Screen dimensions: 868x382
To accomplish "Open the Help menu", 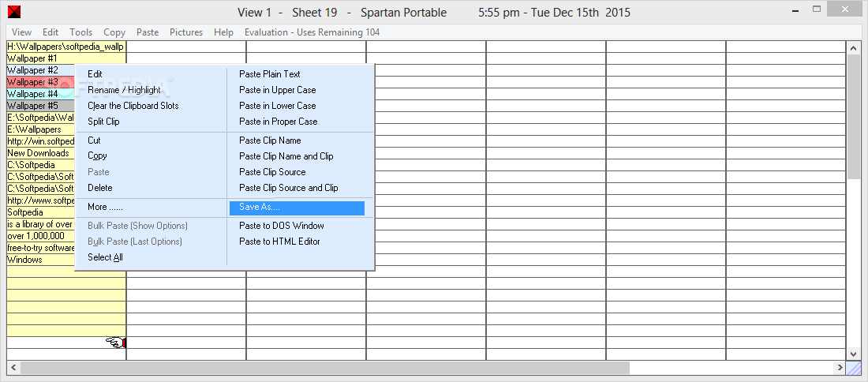I will tap(223, 32).
